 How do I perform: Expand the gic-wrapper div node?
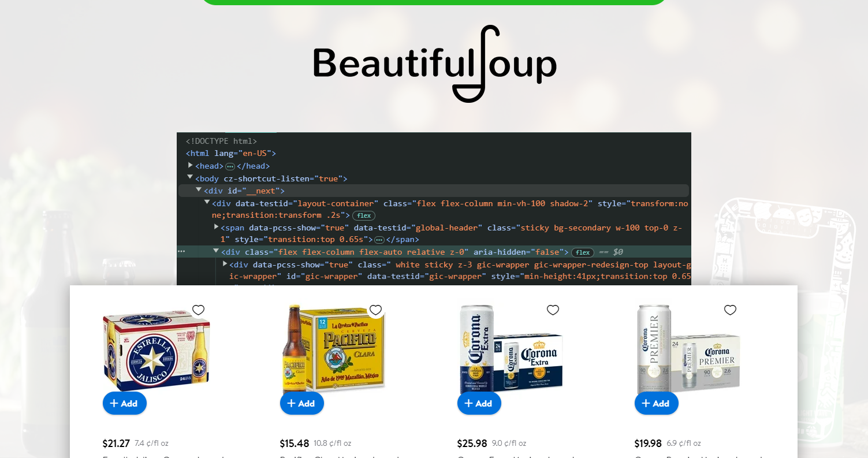point(225,264)
